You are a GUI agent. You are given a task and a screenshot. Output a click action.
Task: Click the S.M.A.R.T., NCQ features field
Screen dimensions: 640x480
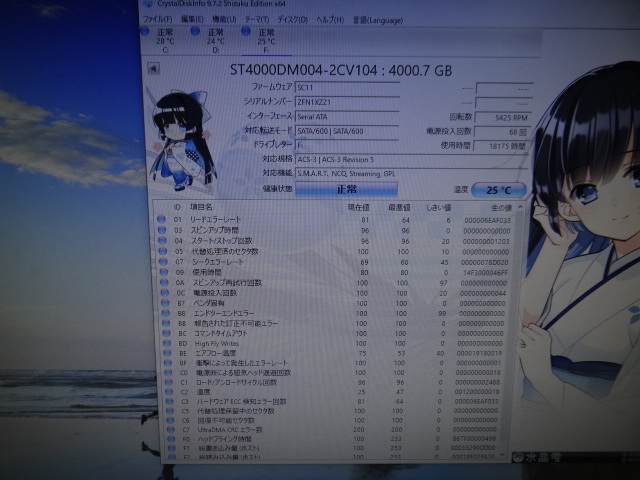(x=411, y=174)
